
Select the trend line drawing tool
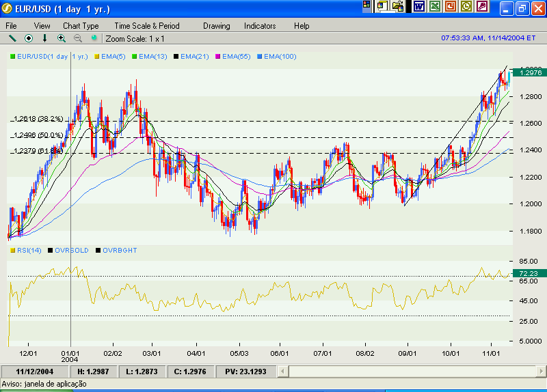pos(12,39)
